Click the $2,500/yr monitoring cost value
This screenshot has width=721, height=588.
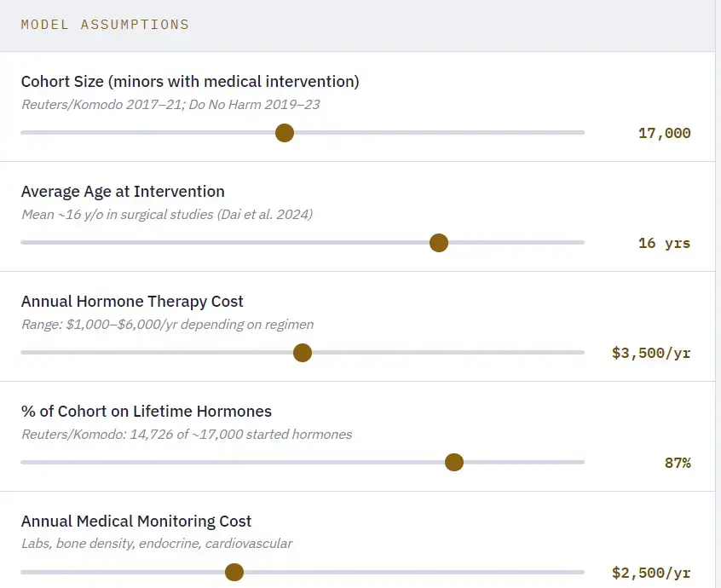click(x=651, y=573)
